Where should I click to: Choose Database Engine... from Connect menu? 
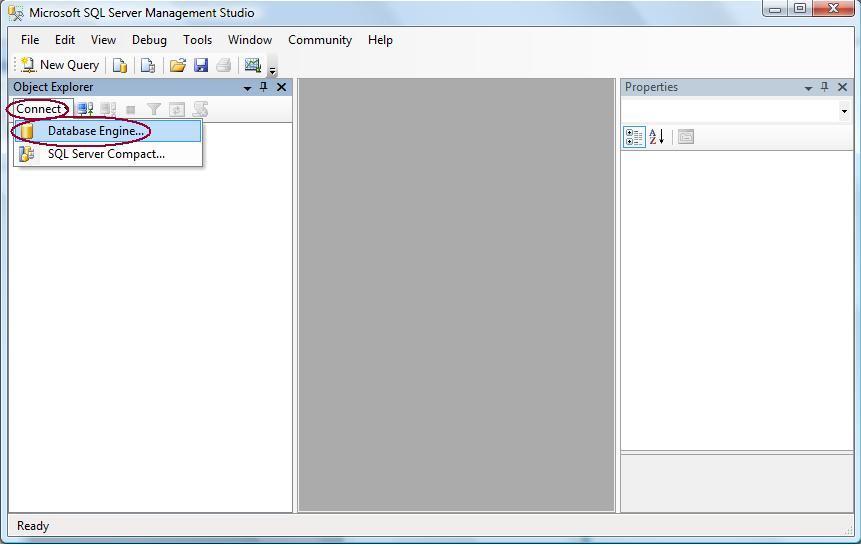click(108, 131)
